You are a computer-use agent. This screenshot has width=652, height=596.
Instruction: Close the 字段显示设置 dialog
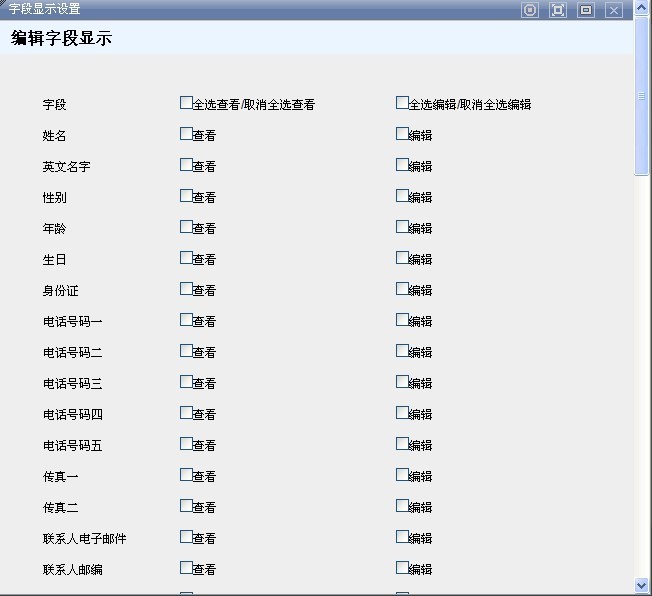(x=614, y=10)
